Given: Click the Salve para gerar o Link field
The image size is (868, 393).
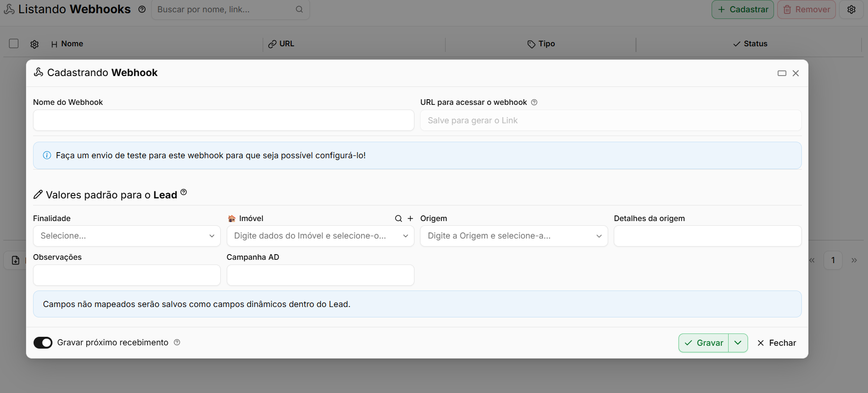Looking at the screenshot, I should (611, 120).
